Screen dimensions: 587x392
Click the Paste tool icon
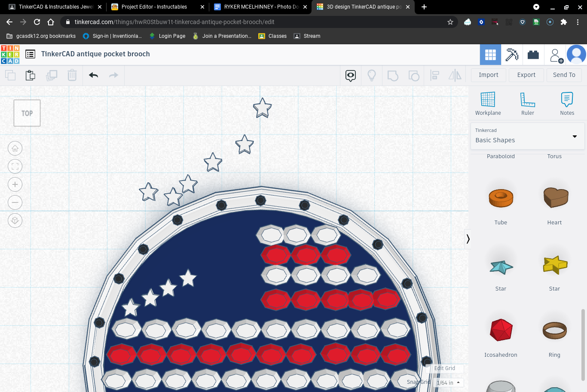coord(31,75)
